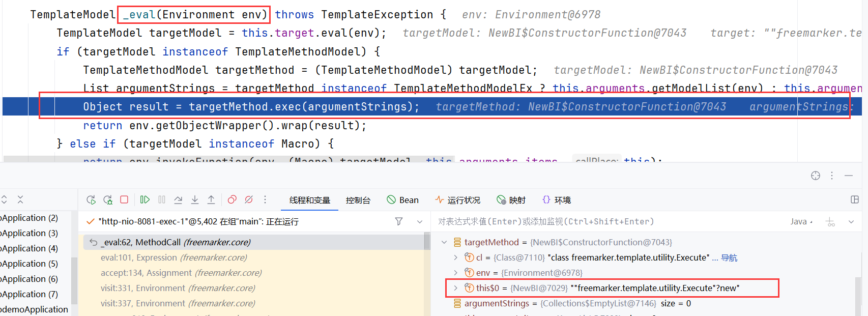Viewport: 868px width, 316px height.
Task: Resume program execution
Action: pyautogui.click(x=145, y=200)
